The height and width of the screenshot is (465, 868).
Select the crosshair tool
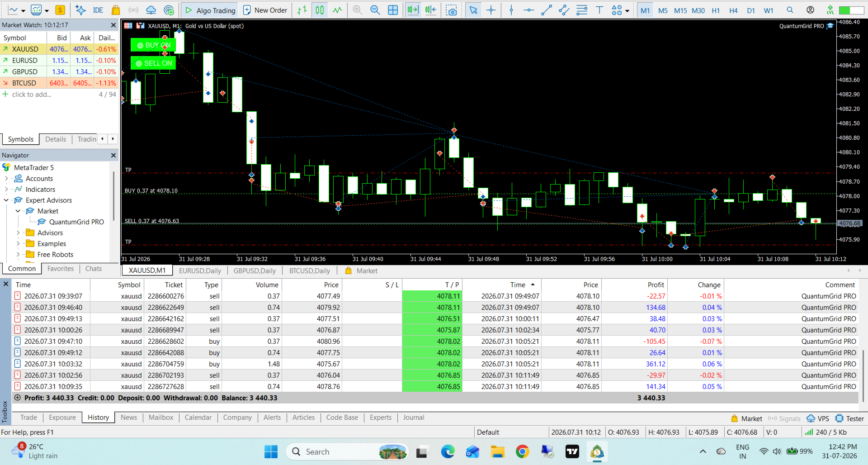coord(491,10)
